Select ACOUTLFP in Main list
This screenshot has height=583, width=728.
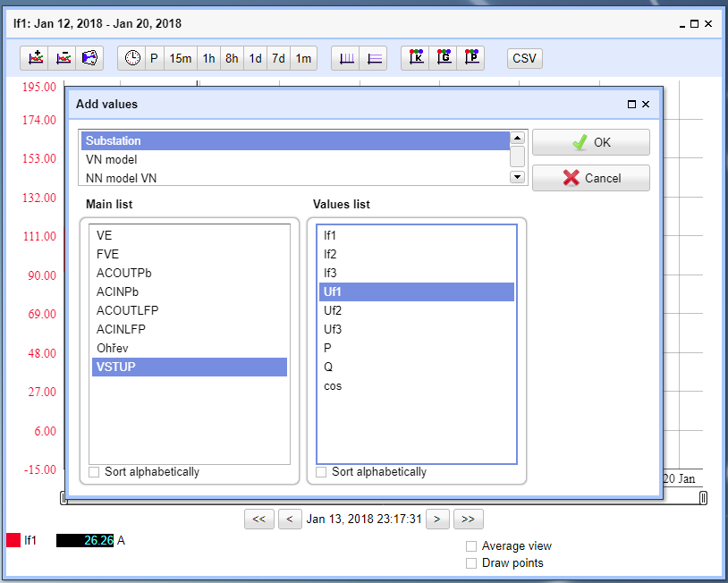tap(190, 310)
